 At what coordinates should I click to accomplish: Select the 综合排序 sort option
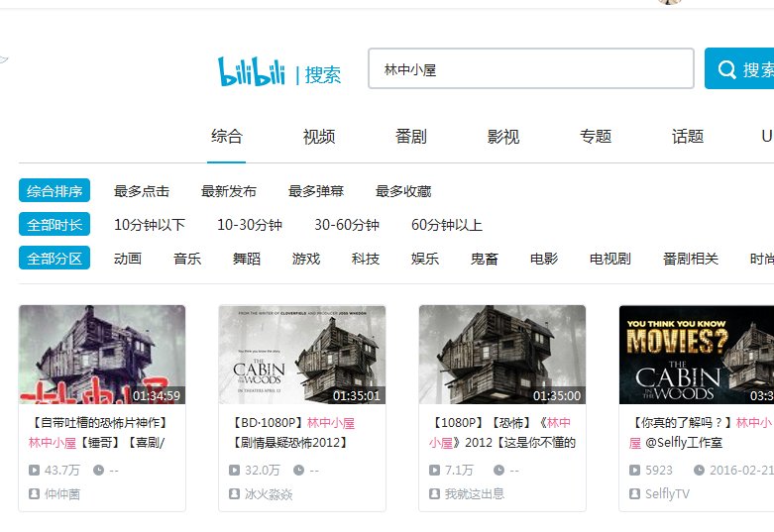pos(55,190)
